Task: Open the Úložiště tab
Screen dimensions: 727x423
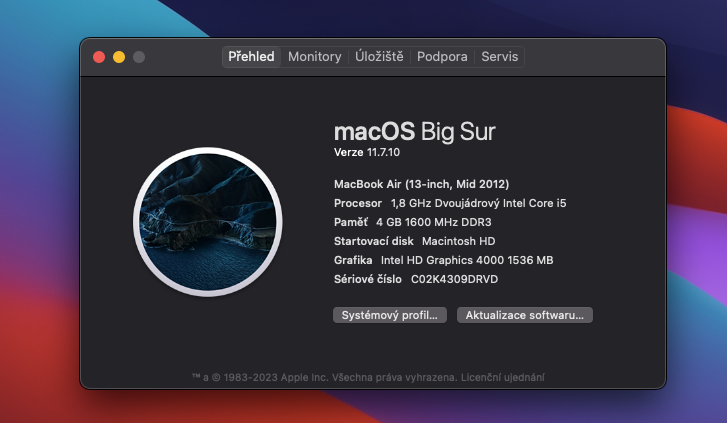Action: click(379, 57)
